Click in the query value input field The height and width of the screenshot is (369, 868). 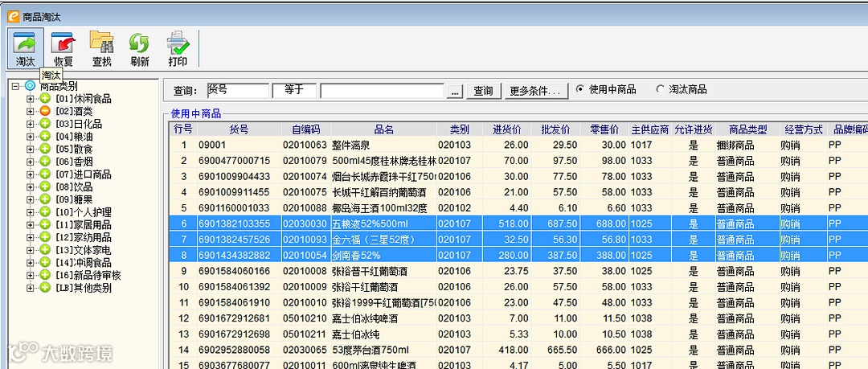[382, 91]
